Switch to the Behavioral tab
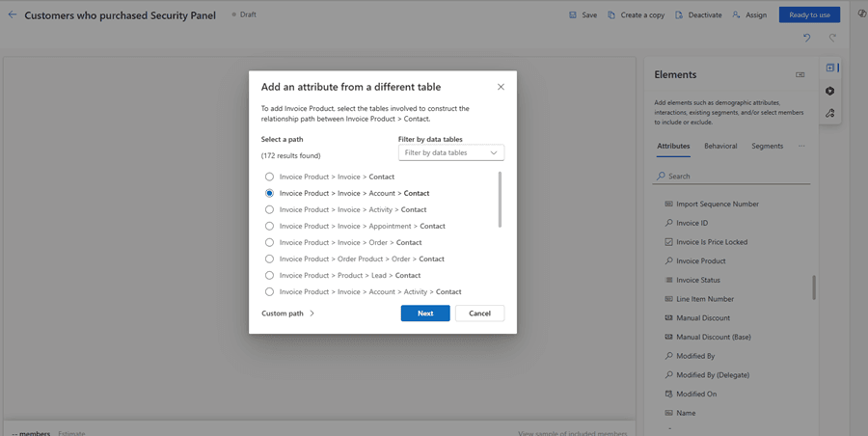Viewport: 868px width, 436px height. click(720, 146)
